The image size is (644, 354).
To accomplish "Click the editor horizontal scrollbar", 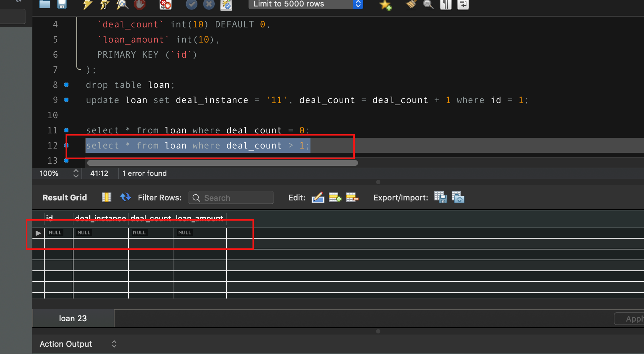I will point(222,163).
